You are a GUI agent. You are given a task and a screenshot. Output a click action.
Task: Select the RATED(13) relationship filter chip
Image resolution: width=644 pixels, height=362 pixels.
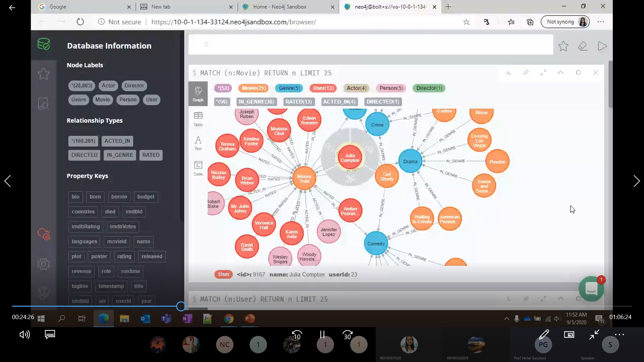click(298, 102)
